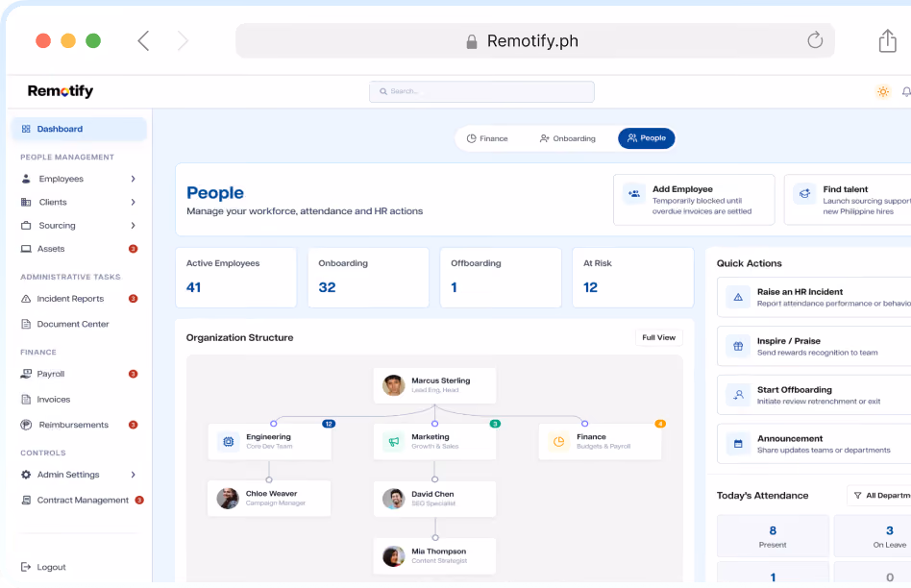Click the 3 On Leave attendance tile

[x=873, y=536]
